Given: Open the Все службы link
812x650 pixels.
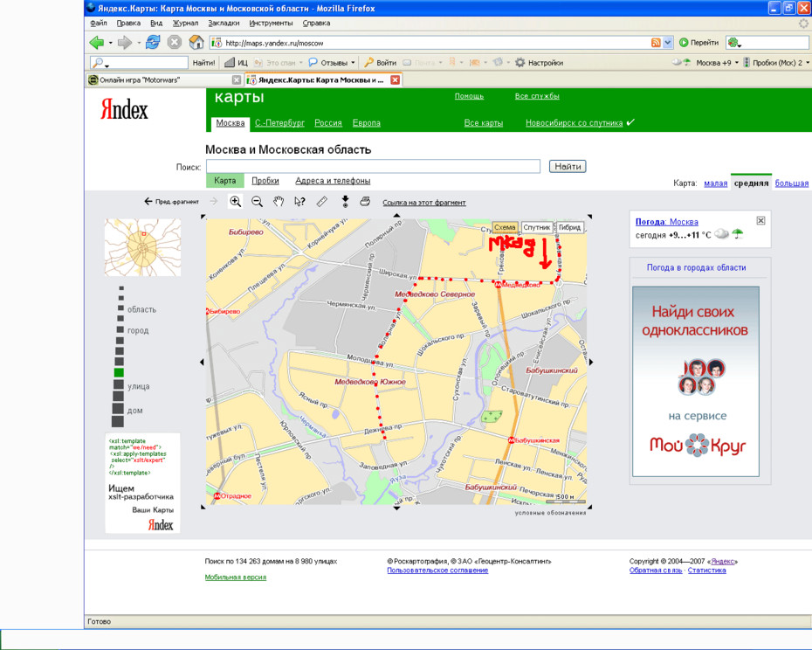Looking at the screenshot, I should point(537,96).
